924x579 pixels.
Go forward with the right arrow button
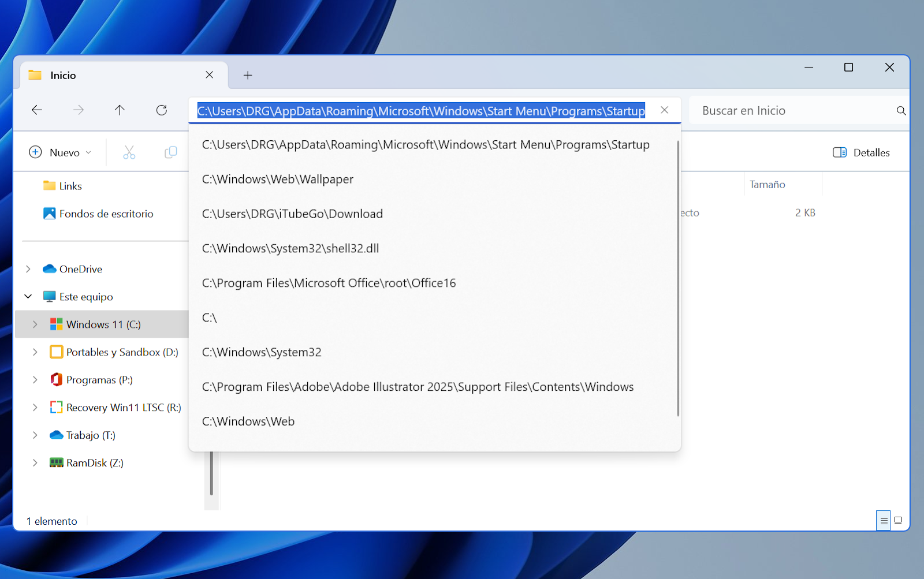[x=79, y=110]
